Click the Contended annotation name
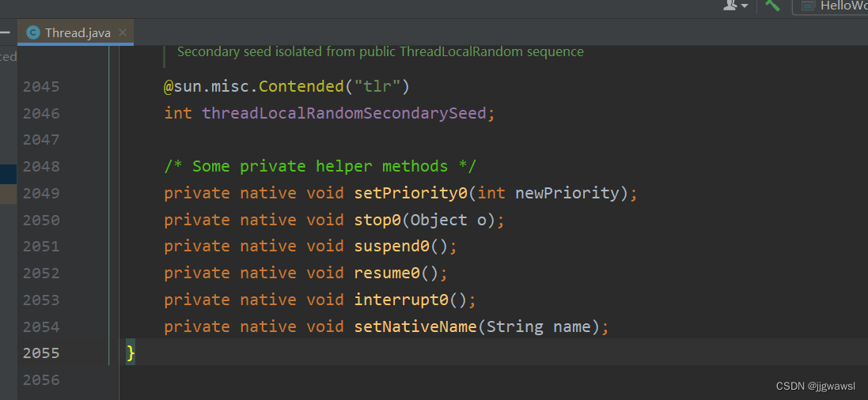This screenshot has width=868, height=400. tap(301, 87)
